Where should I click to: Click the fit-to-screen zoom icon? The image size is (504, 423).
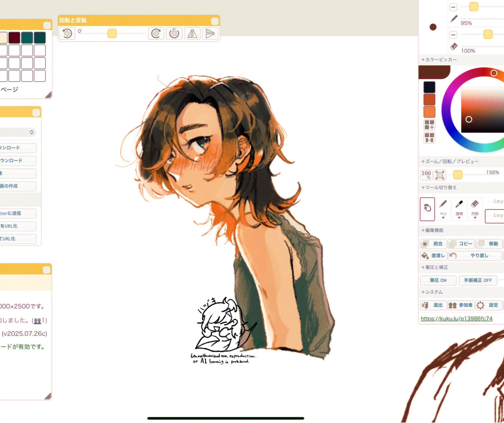(x=440, y=175)
